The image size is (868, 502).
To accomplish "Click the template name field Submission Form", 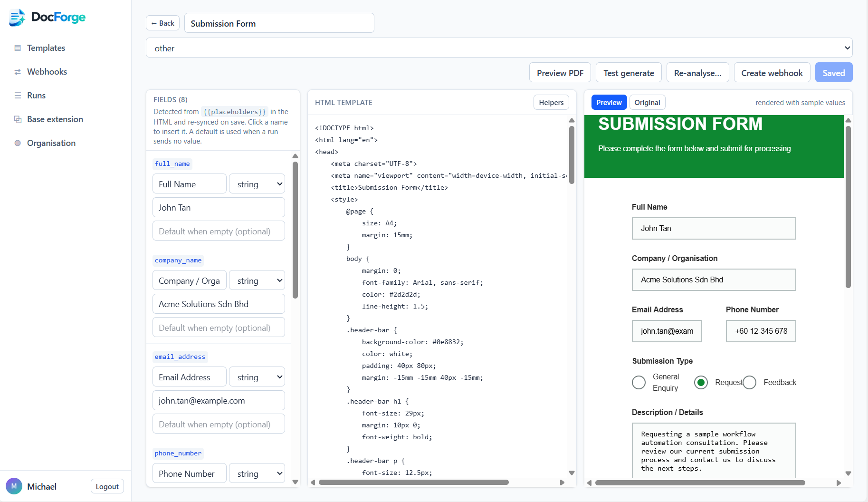I will pos(279,23).
